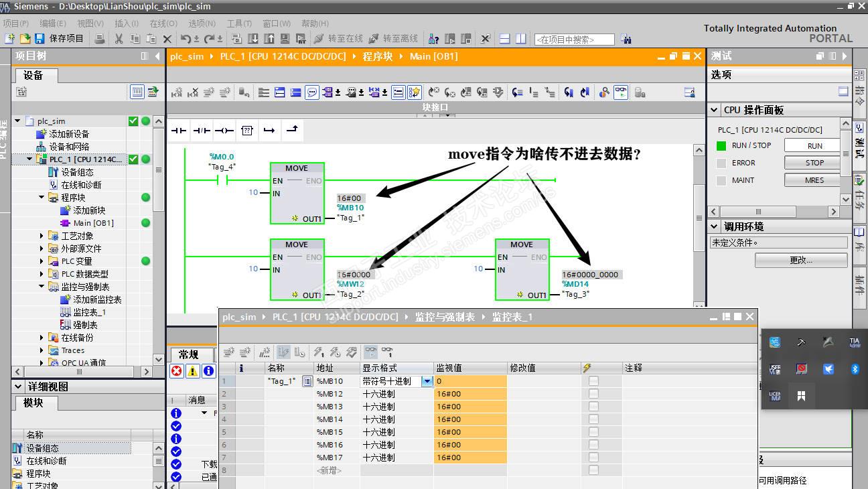Click the 更改... button under call environment
Screen dimensions: 868x489
coord(801,260)
